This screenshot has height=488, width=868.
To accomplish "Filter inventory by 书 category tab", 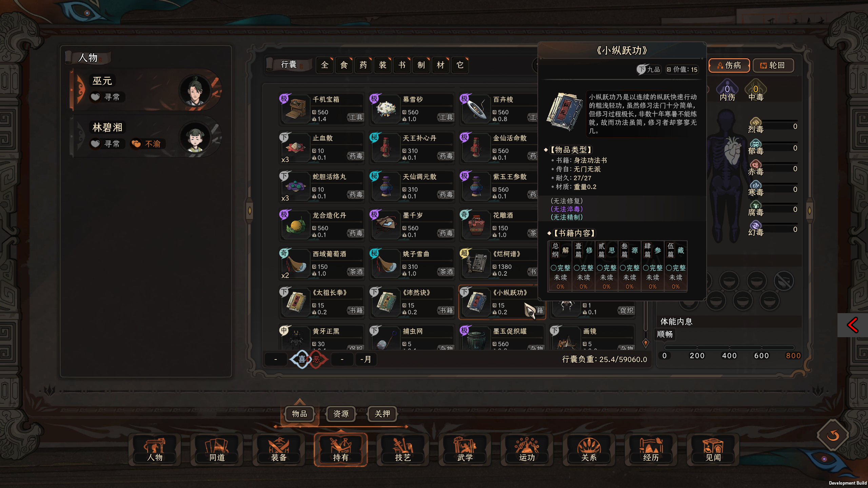I will 402,65.
